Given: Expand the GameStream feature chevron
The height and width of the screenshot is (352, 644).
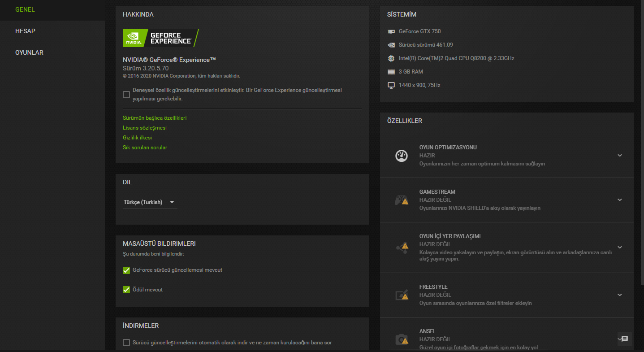Looking at the screenshot, I should point(620,200).
